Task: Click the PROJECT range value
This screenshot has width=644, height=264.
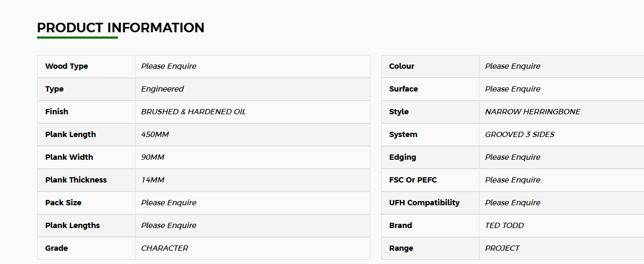Action: [x=503, y=248]
